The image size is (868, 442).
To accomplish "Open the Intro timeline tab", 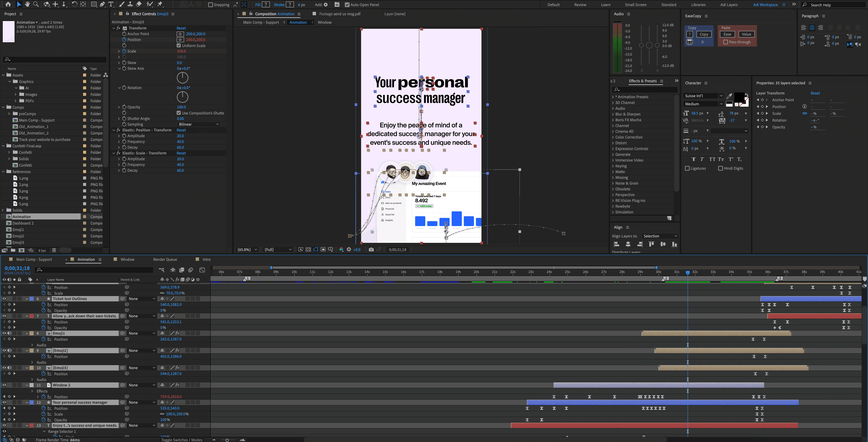I will click(206, 260).
